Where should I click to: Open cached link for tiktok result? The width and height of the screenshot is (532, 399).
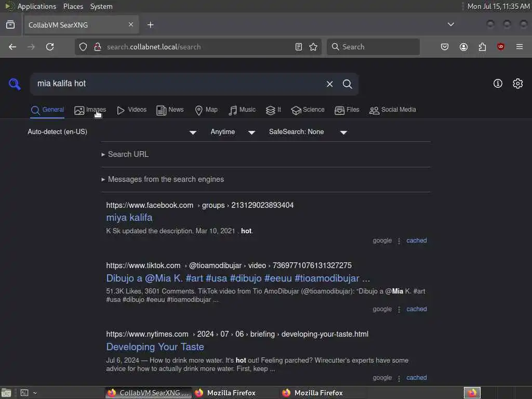coord(416,309)
